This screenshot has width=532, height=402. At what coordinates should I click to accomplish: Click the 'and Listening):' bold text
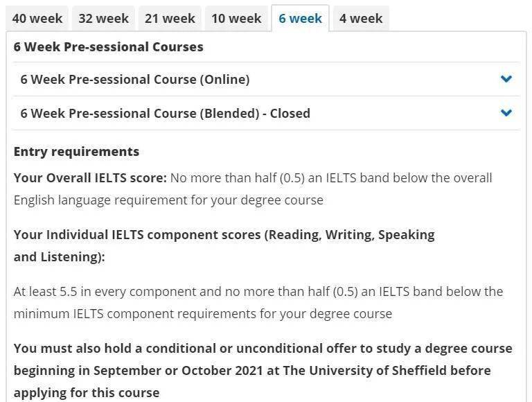point(60,257)
